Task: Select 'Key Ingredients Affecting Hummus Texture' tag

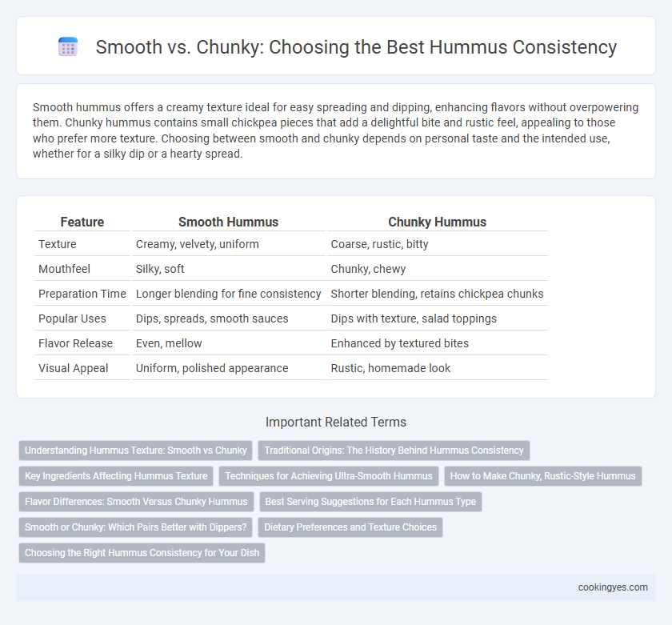Action: point(116,476)
